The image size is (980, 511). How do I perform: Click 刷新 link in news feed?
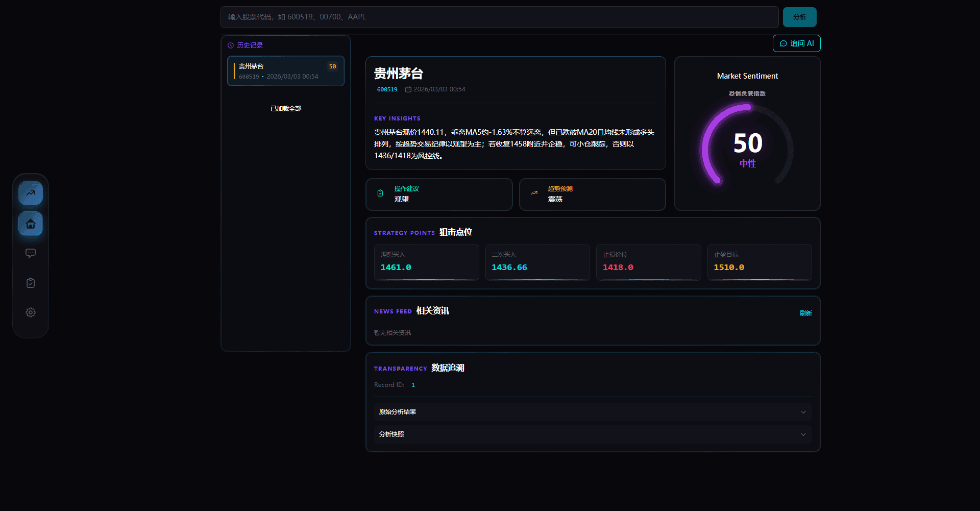[805, 313]
